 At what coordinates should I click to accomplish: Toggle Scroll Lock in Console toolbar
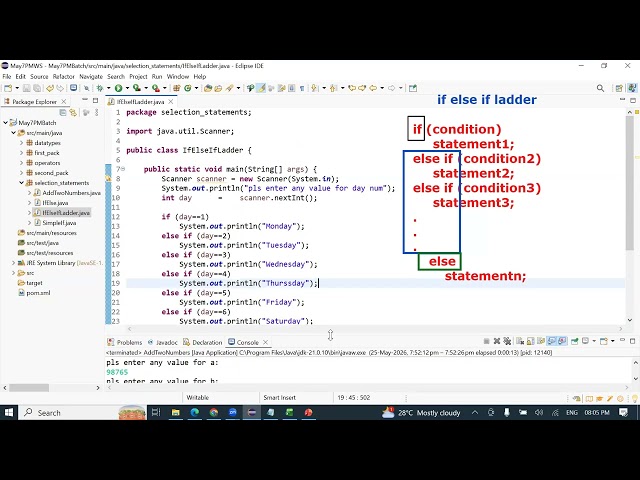(531, 341)
